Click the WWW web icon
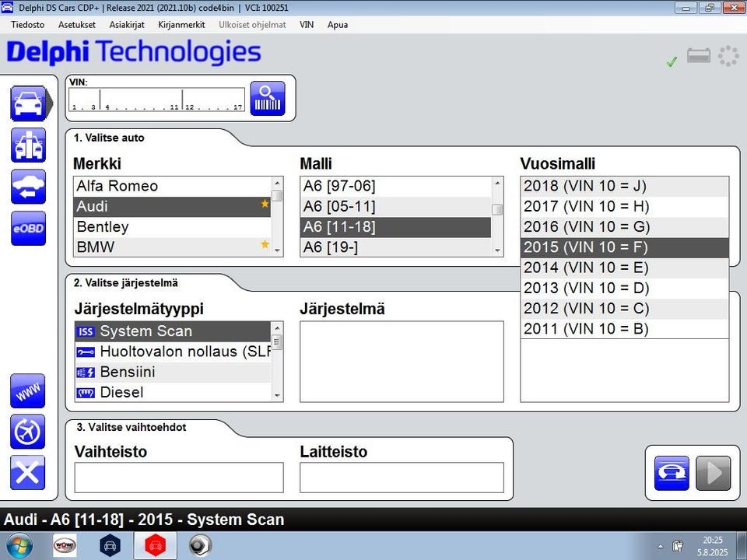The height and width of the screenshot is (560, 747). 27,390
